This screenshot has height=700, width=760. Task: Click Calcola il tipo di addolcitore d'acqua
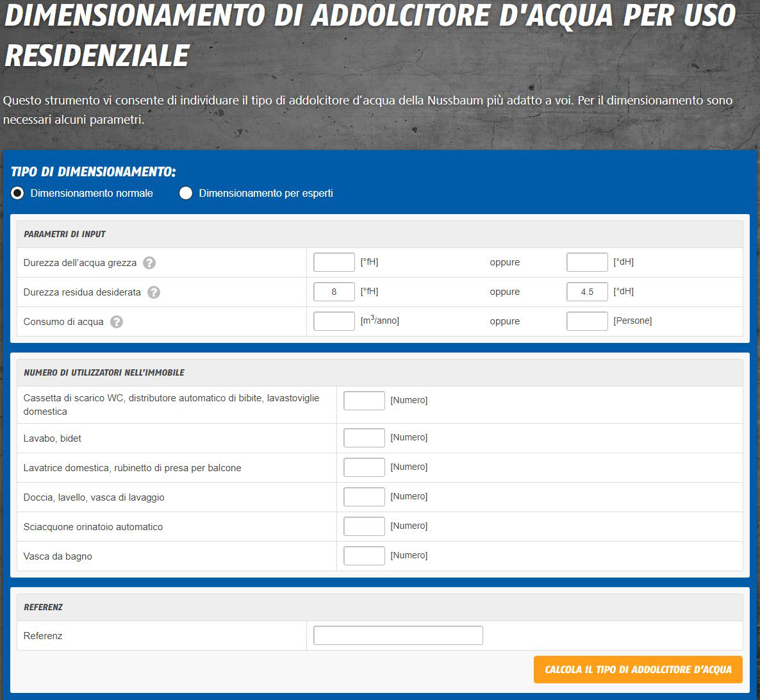click(x=638, y=669)
